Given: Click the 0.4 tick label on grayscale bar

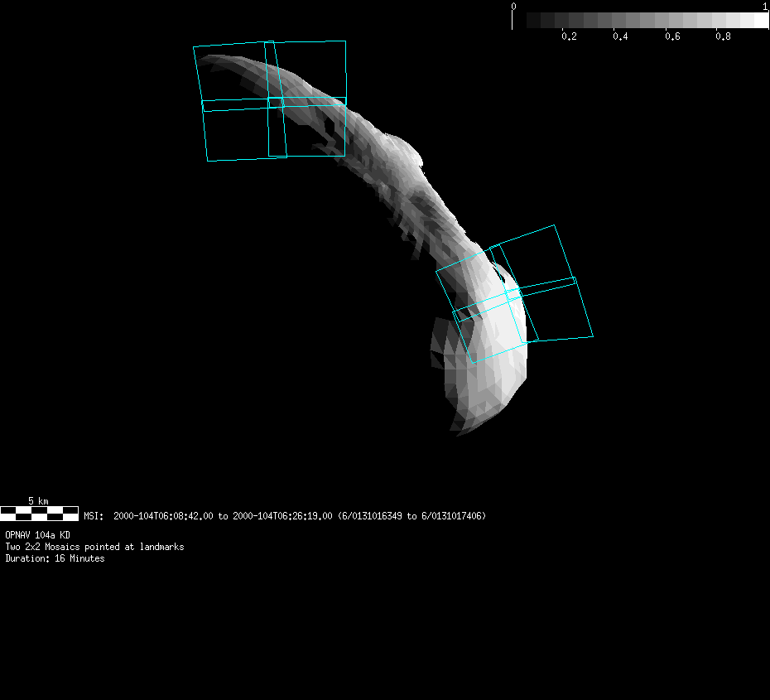Looking at the screenshot, I should [x=620, y=36].
